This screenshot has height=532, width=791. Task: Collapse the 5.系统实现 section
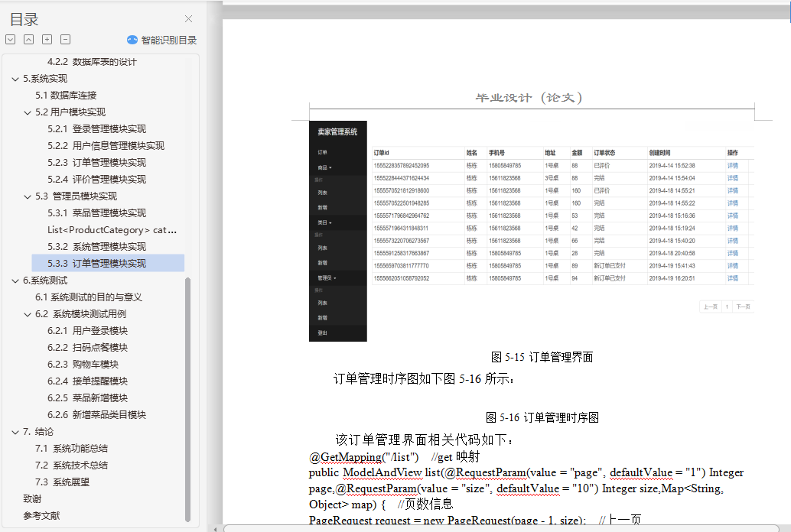tap(15, 79)
